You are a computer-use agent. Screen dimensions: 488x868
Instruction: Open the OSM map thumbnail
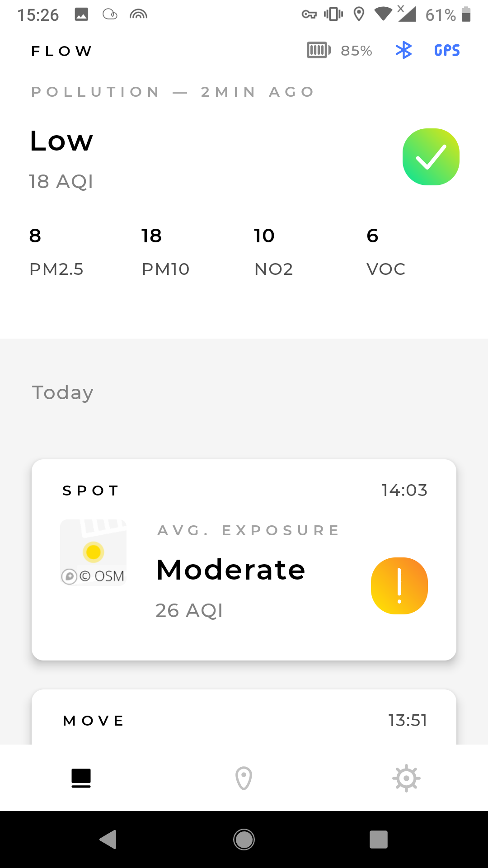click(94, 552)
